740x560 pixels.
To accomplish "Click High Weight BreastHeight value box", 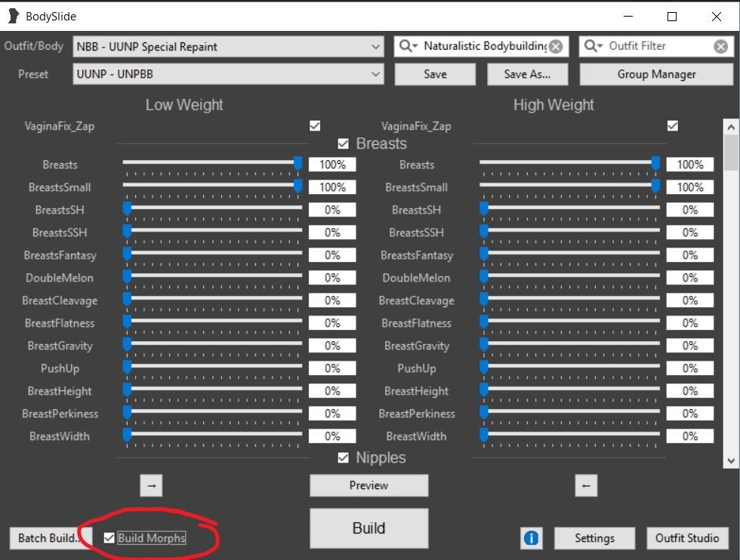I will coord(690,391).
